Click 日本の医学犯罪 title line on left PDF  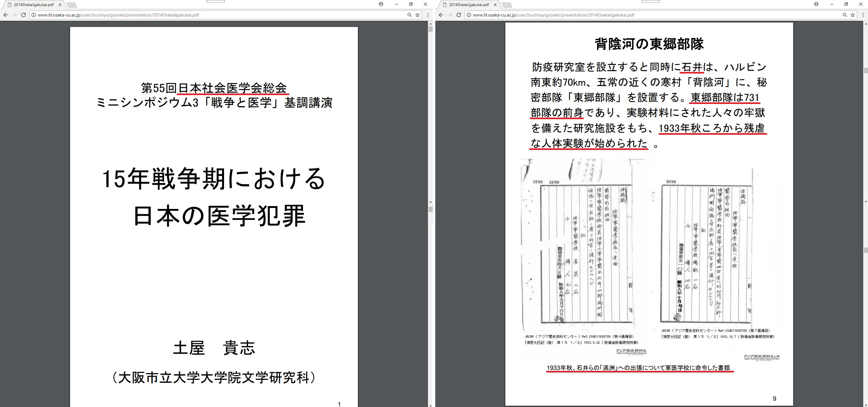pos(219,216)
